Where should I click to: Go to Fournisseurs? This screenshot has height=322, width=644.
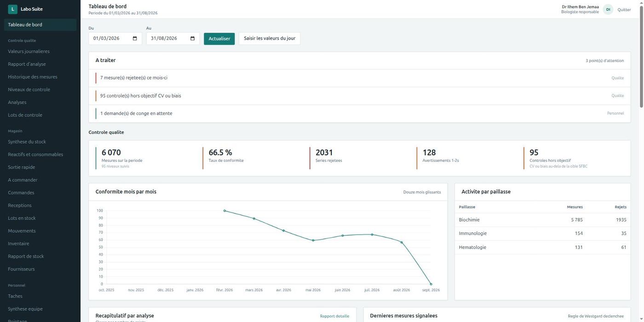click(x=21, y=269)
